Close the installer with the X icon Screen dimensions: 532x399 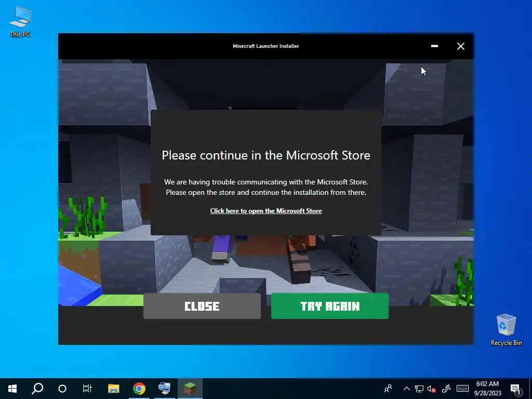pos(460,46)
